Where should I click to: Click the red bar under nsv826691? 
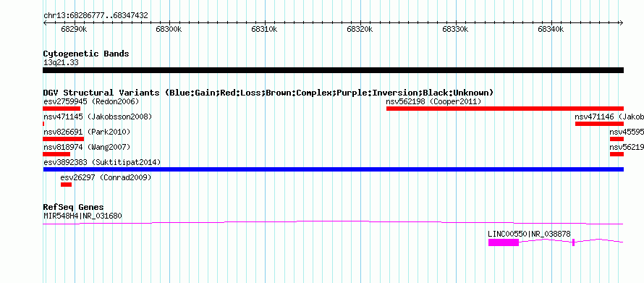point(63,139)
